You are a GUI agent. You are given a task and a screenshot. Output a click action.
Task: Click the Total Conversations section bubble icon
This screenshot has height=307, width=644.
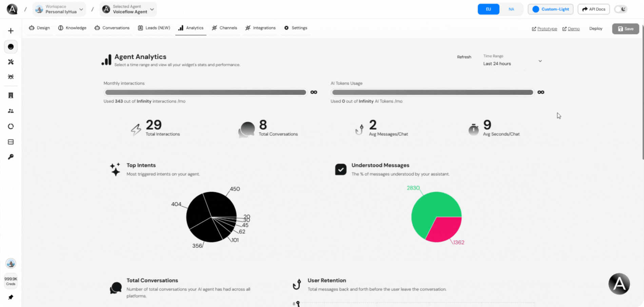tap(116, 288)
